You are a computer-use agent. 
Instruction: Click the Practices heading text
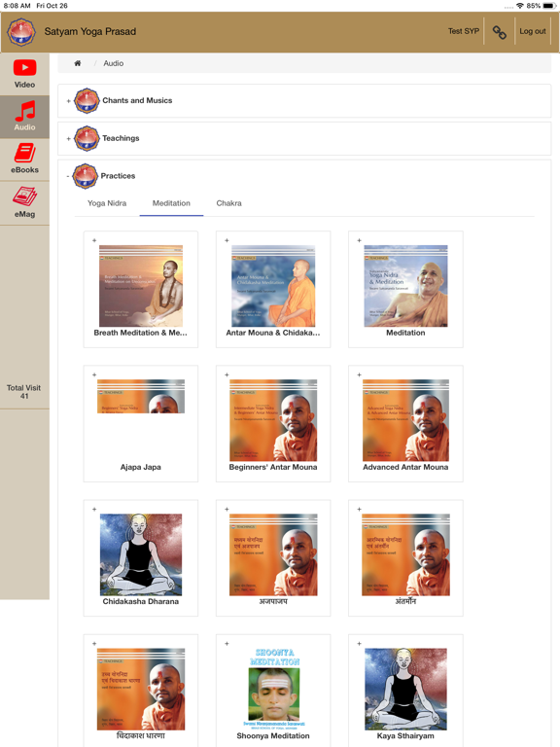click(118, 176)
